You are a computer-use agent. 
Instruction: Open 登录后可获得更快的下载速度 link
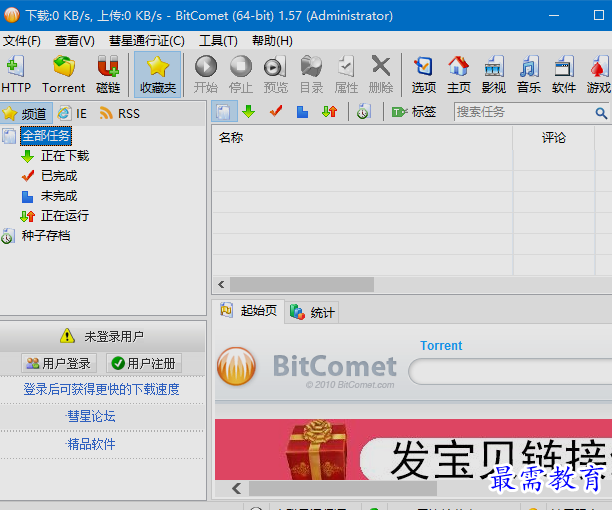tap(101, 389)
